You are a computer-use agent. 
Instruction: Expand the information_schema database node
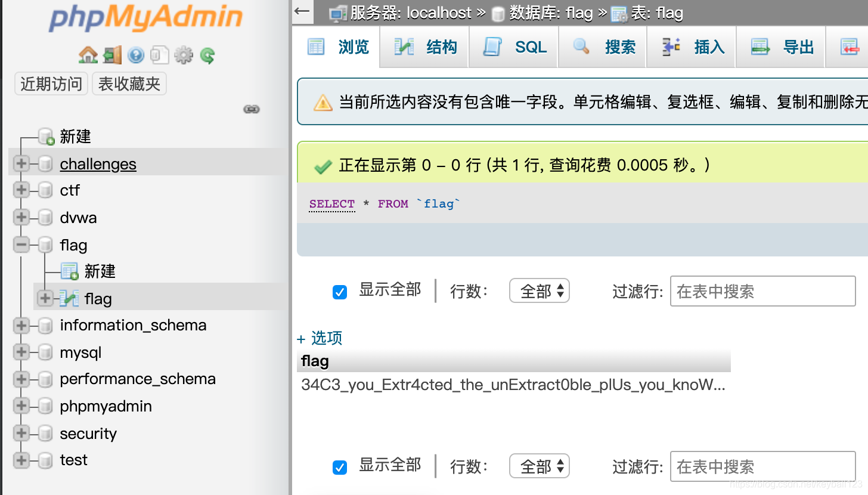point(21,326)
